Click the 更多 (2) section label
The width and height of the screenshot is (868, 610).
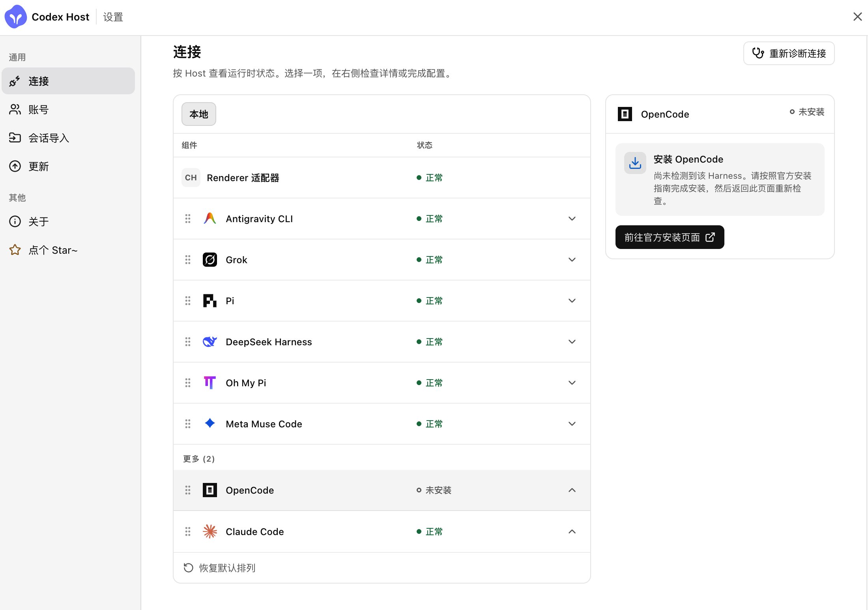pos(199,458)
